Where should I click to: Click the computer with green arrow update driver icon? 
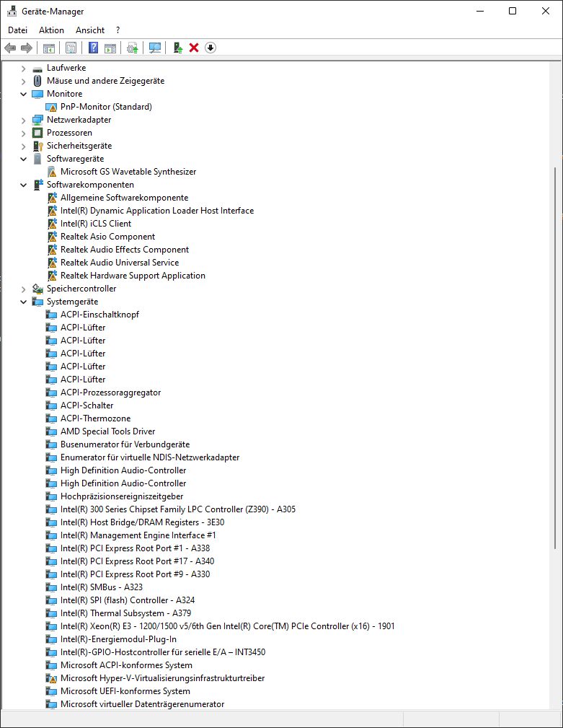tap(177, 48)
